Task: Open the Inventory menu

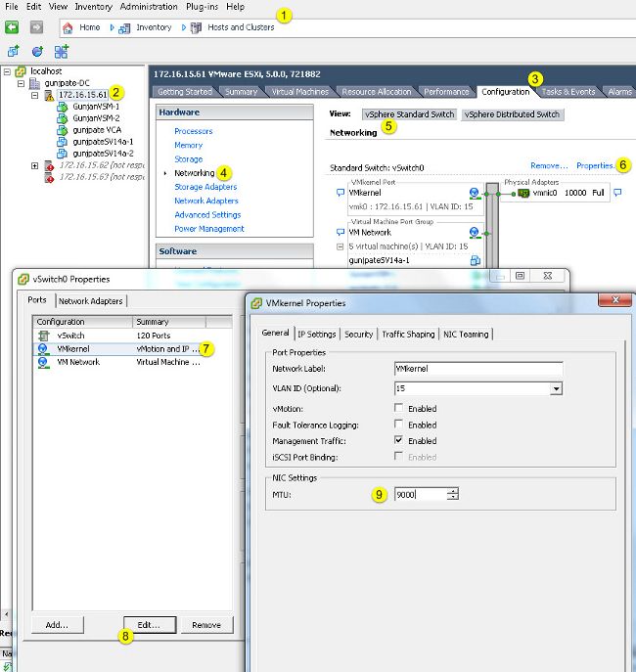Action: tap(93, 7)
